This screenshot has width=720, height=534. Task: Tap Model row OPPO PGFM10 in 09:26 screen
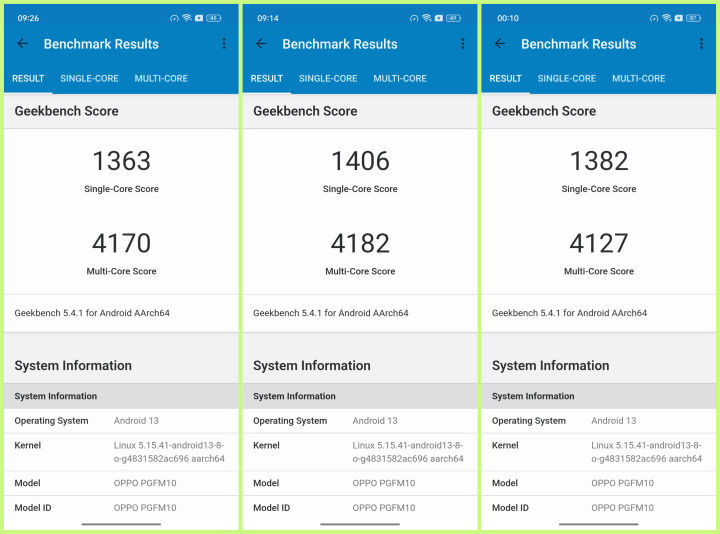click(121, 483)
